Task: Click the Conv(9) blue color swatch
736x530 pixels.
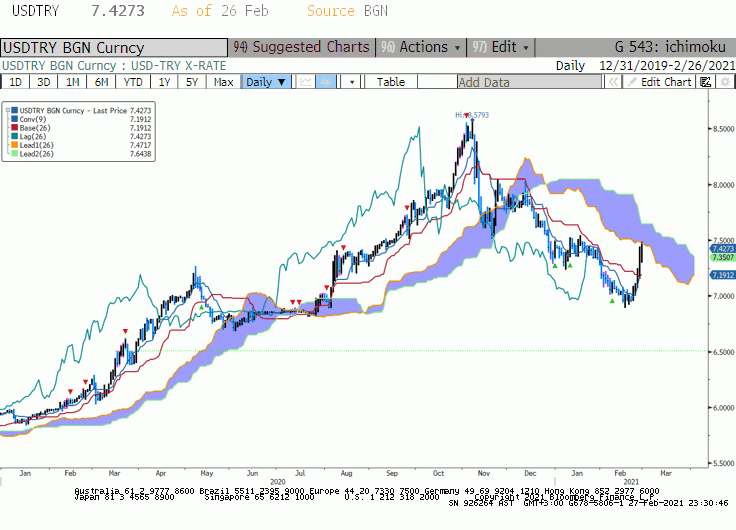Action: pyautogui.click(x=15, y=119)
